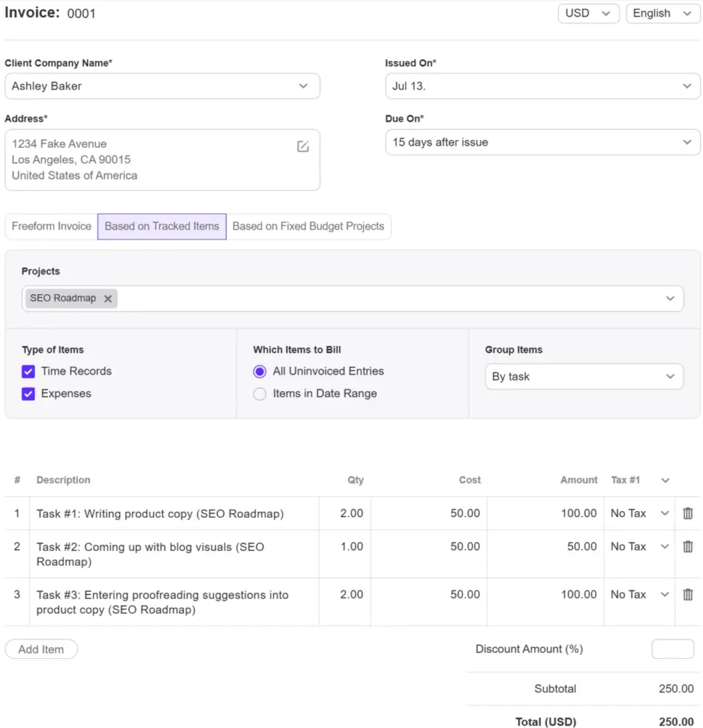Click the 50.00 cost for Task #1
This screenshot has width=703, height=728.
[x=465, y=513]
